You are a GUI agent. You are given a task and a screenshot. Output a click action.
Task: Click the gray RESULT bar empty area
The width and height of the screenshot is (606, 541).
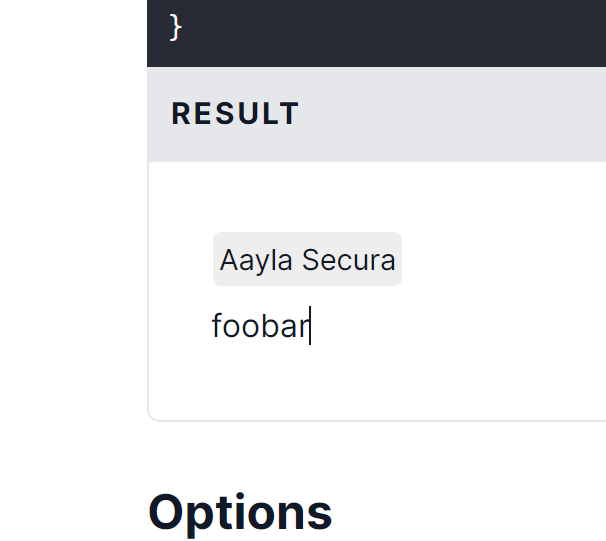tap(450, 114)
